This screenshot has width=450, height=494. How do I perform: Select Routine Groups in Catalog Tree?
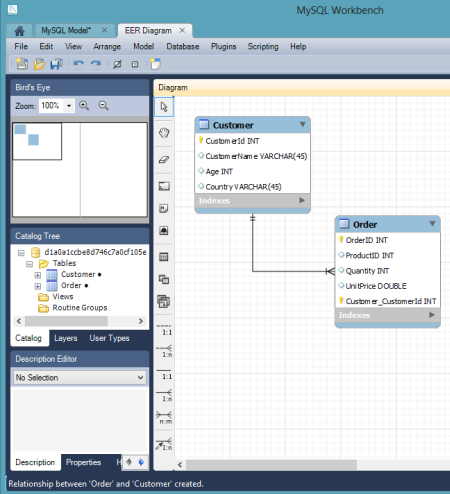(x=80, y=308)
